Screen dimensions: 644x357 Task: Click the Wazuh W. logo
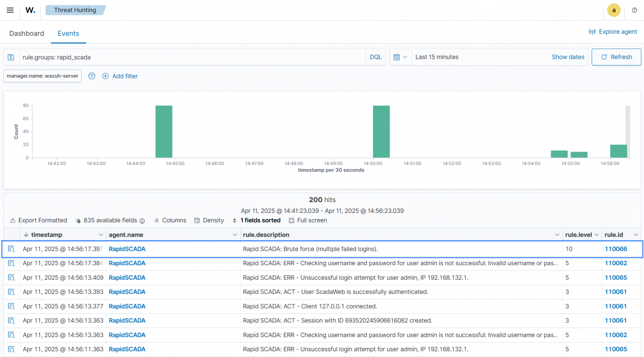30,10
